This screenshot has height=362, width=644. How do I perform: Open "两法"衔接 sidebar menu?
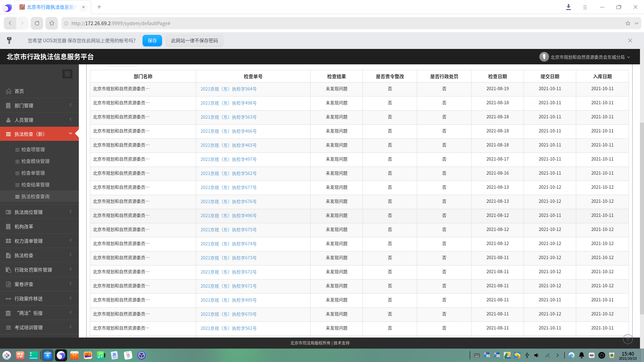39,313
